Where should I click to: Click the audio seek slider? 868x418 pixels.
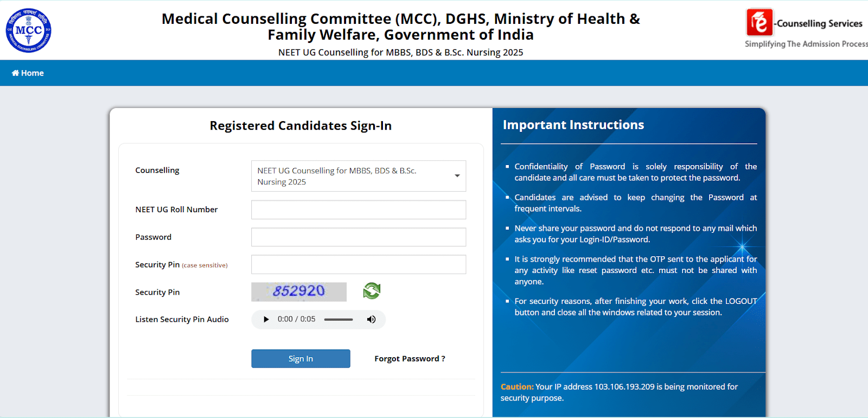coord(339,319)
